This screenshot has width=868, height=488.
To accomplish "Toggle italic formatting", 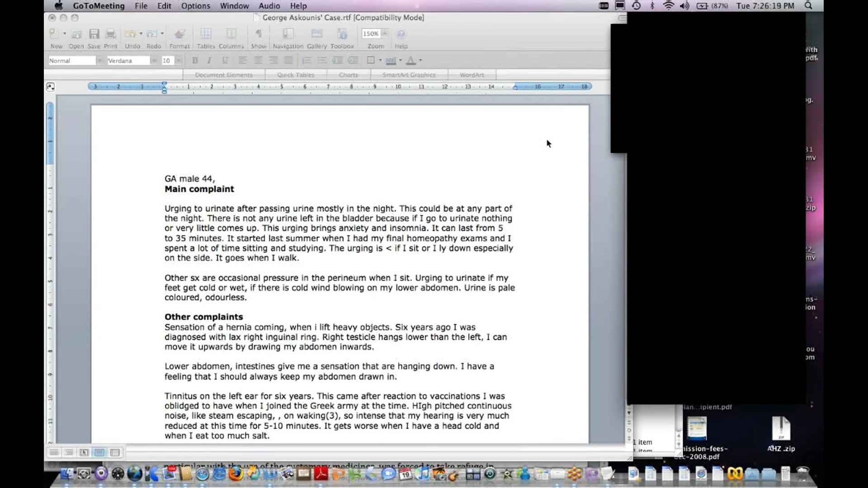I will coord(209,60).
